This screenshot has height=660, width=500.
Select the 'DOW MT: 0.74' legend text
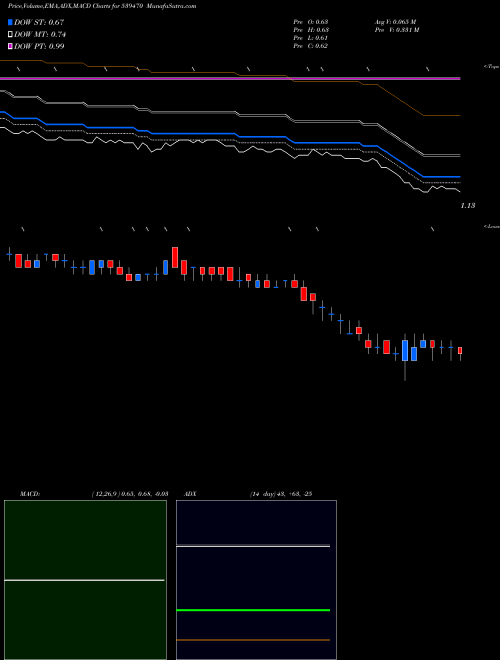coord(40,35)
